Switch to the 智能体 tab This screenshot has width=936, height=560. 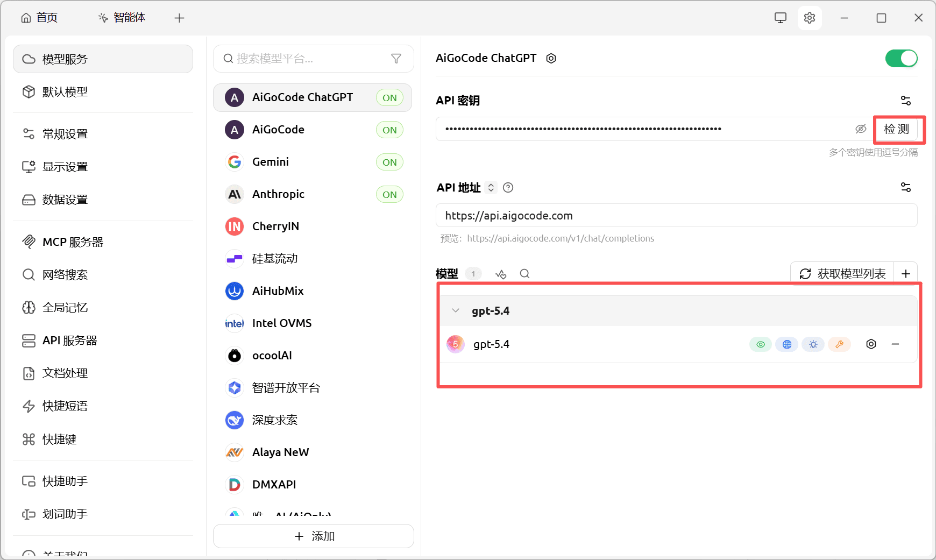coord(122,18)
